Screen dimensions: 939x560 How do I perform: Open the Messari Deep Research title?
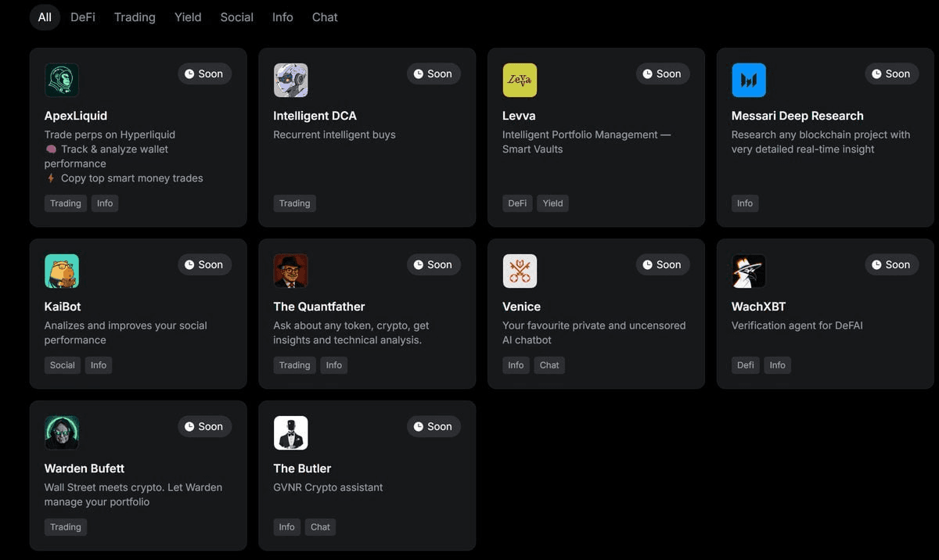pyautogui.click(x=797, y=116)
